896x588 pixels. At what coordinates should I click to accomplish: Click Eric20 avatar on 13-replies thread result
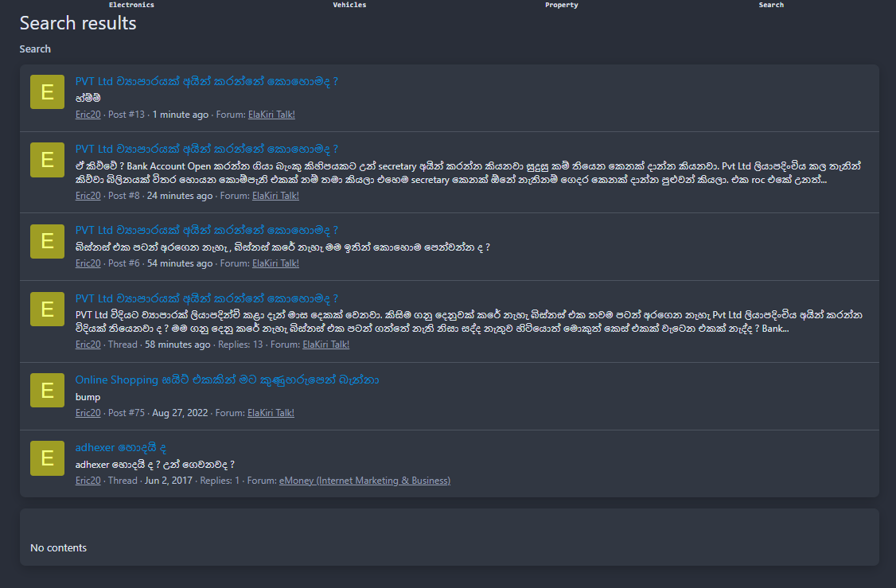pyautogui.click(x=47, y=310)
